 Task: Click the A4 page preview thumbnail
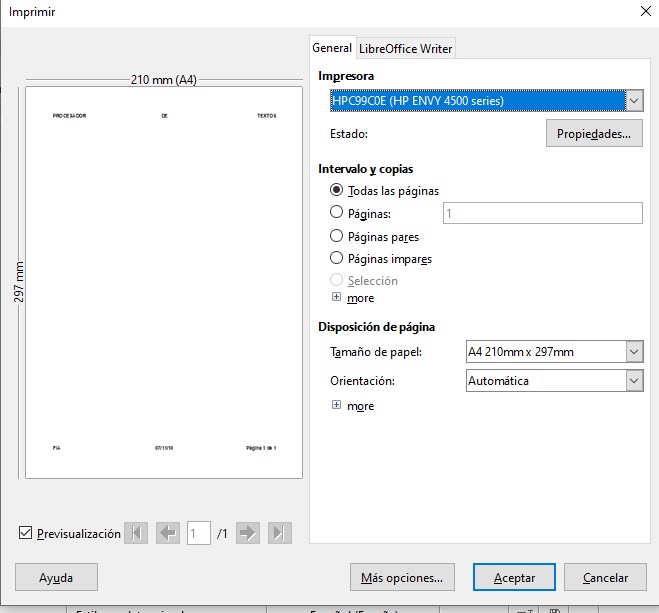point(164,282)
